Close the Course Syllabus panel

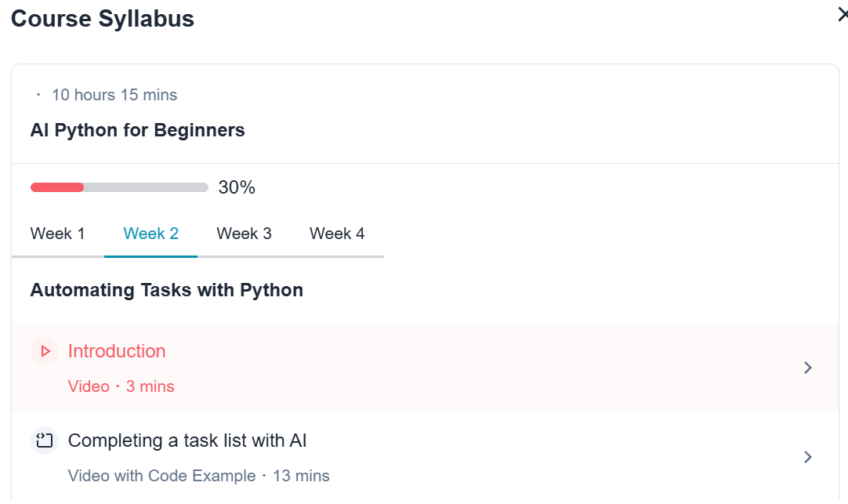click(x=843, y=15)
